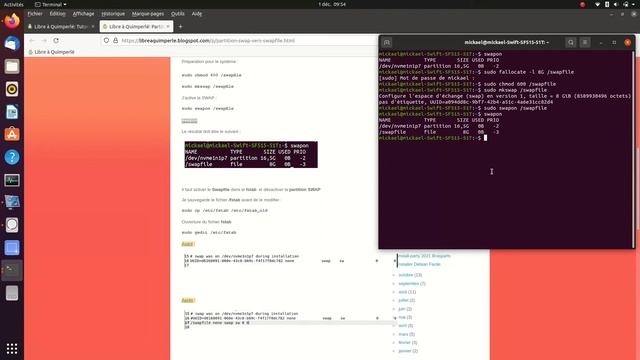The image size is (640, 360).
Task: Expand the août (11) archive arrow
Action: pos(394,292)
